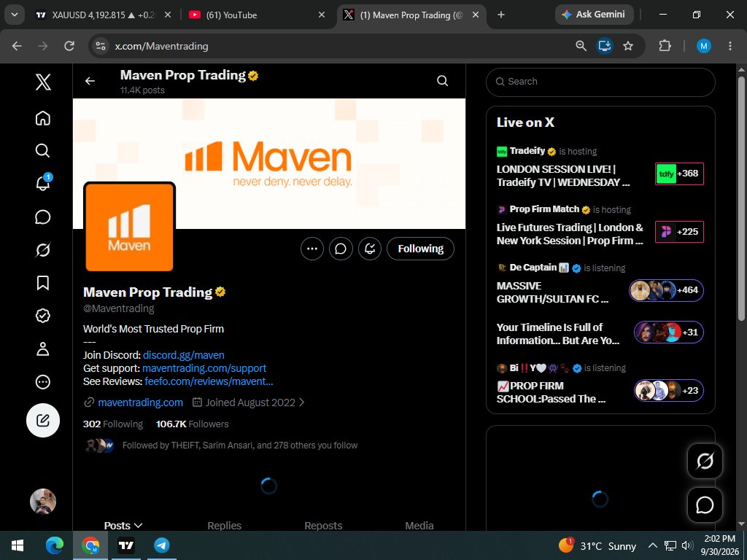The height and width of the screenshot is (560, 747).
Task: Click the tdfy +368 listeners badge
Action: [x=679, y=174]
